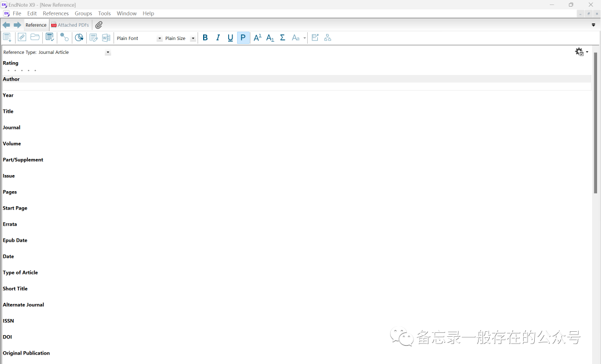
Task: Click the open link icon
Action: pyautogui.click(x=22, y=37)
